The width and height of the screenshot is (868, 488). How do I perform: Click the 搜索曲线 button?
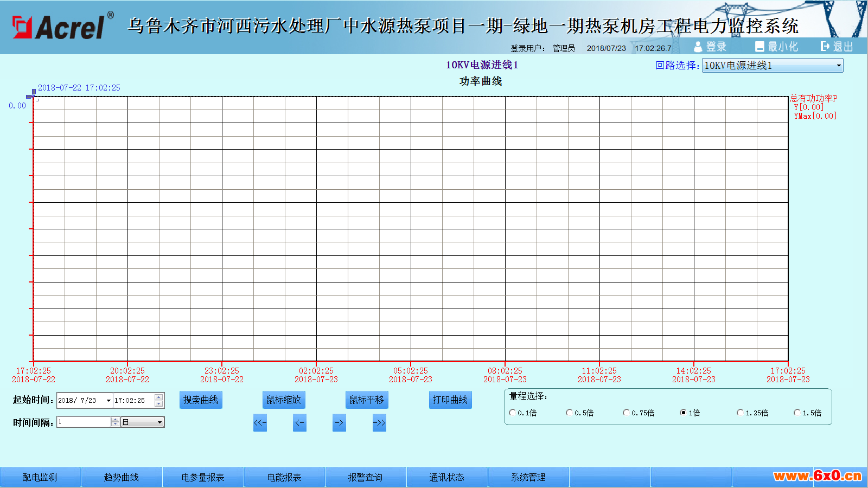click(x=201, y=400)
